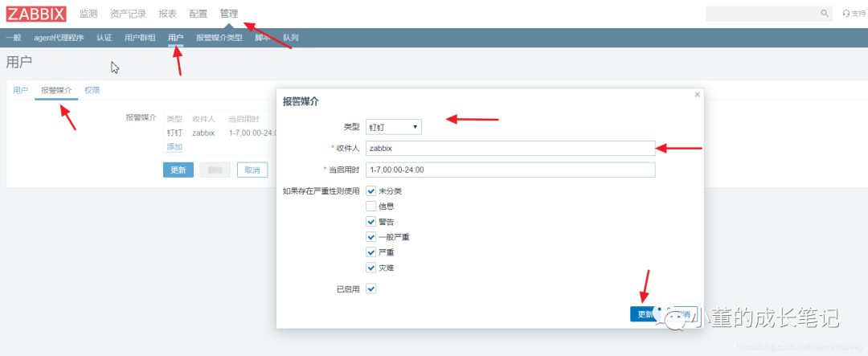This screenshot has width=868, height=356.
Task: Uncheck the 灾难 severity checkbox
Action: [x=371, y=268]
